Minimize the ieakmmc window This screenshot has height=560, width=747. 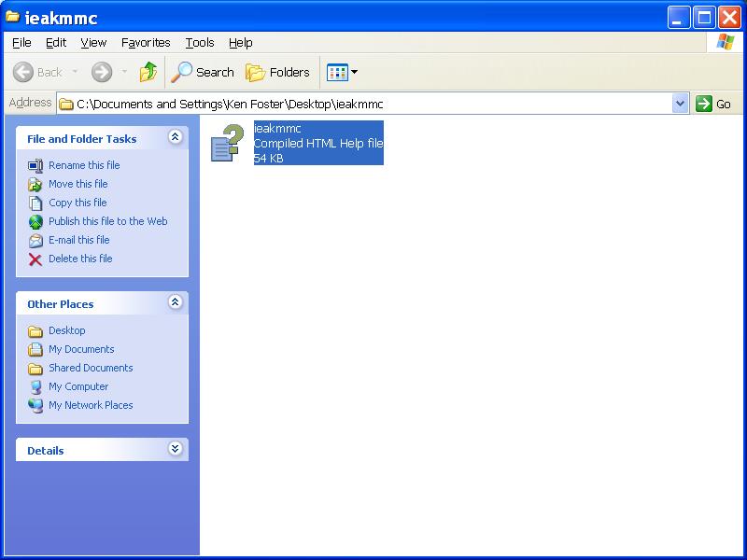click(679, 18)
